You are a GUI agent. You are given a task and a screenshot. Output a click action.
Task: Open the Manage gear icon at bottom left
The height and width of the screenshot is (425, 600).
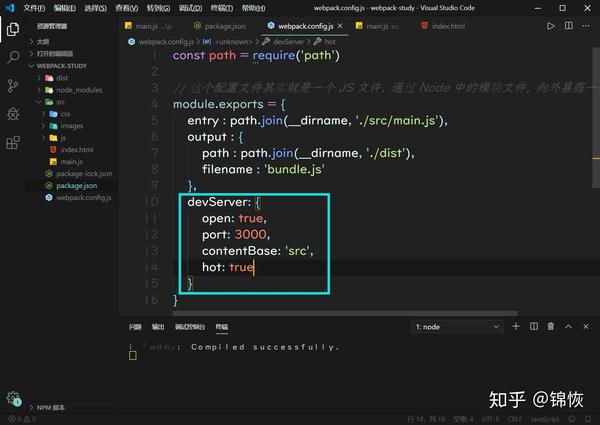[13, 398]
